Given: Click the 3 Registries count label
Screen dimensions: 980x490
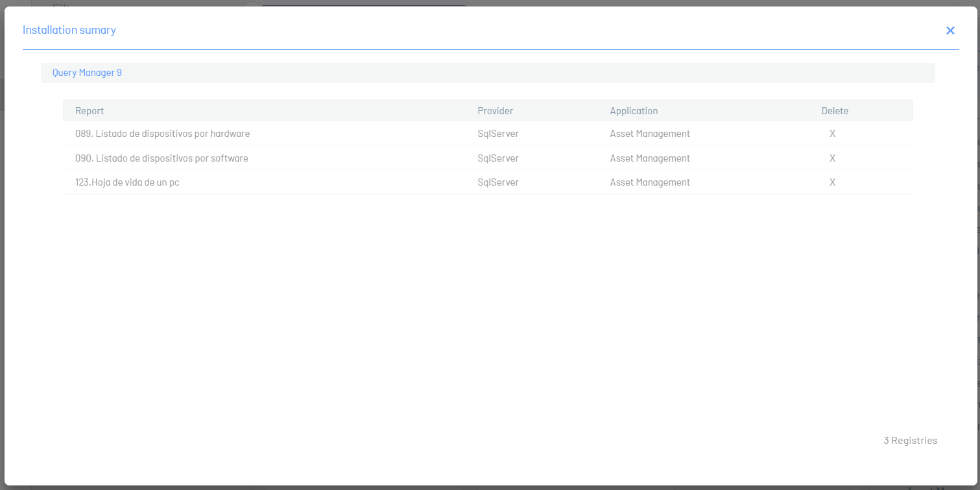Looking at the screenshot, I should point(910,441).
